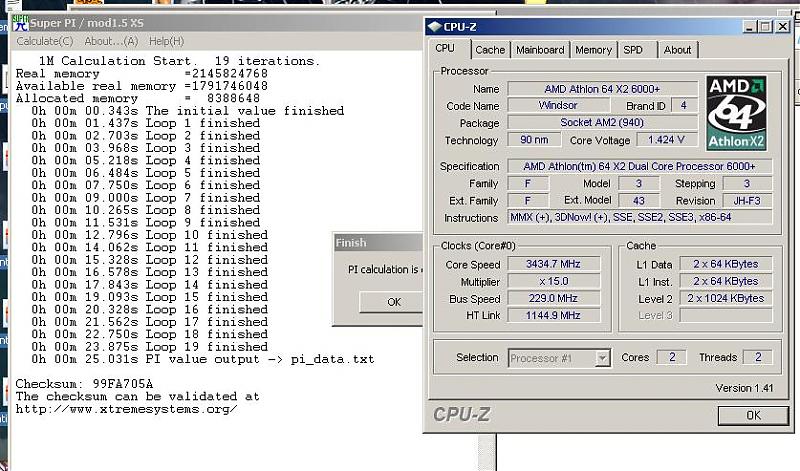Click the Loop 10 finished line
This screenshot has height=471, width=800.
pyautogui.click(x=149, y=235)
